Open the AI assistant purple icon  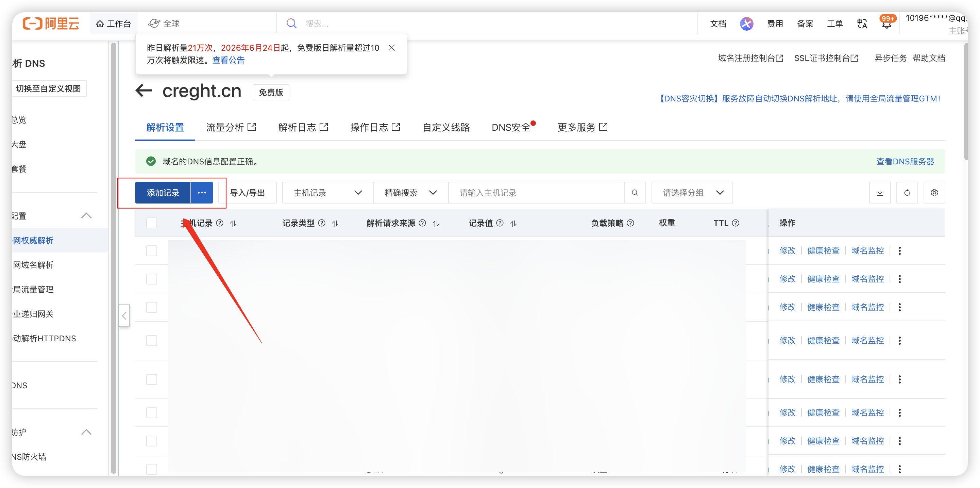(746, 23)
